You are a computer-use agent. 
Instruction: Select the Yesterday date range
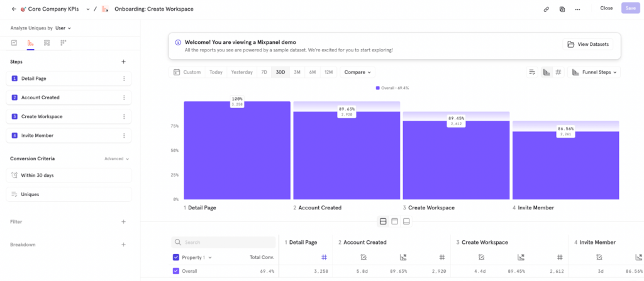pyautogui.click(x=241, y=72)
